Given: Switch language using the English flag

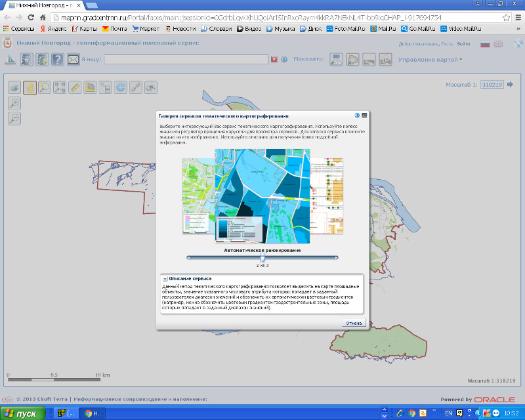Looking at the screenshot, I should pos(498,44).
